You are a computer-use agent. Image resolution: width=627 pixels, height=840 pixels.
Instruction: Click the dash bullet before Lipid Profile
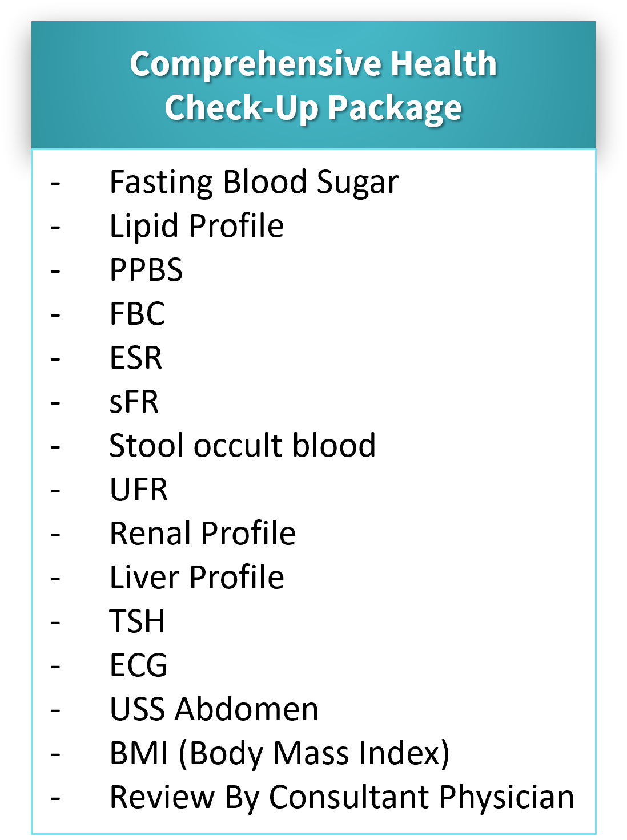coord(55,227)
